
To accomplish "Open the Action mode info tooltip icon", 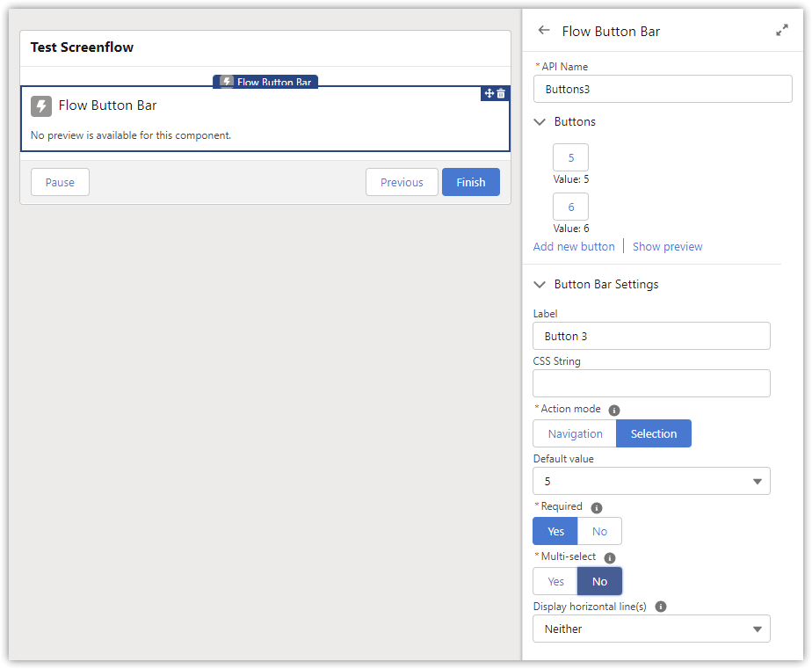I will (x=613, y=410).
